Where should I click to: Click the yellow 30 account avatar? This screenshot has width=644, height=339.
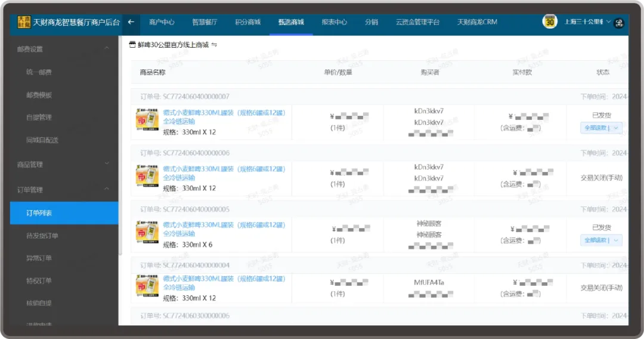(549, 22)
